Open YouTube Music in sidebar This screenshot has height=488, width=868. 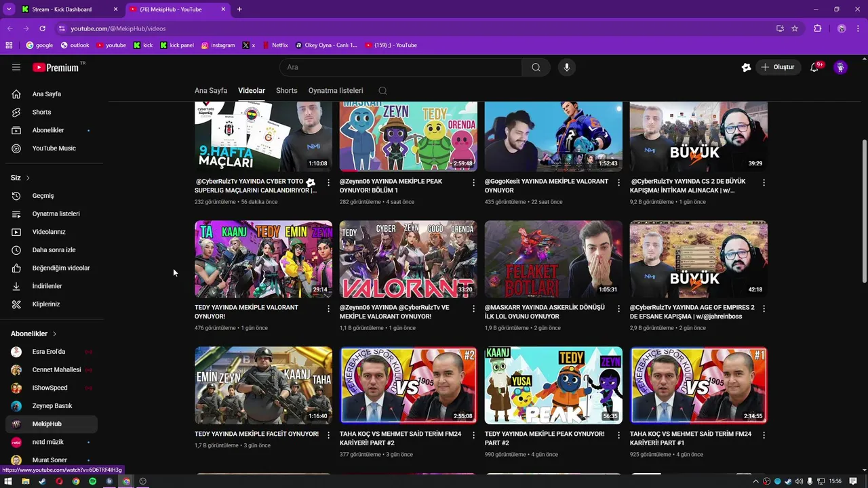(x=52, y=148)
